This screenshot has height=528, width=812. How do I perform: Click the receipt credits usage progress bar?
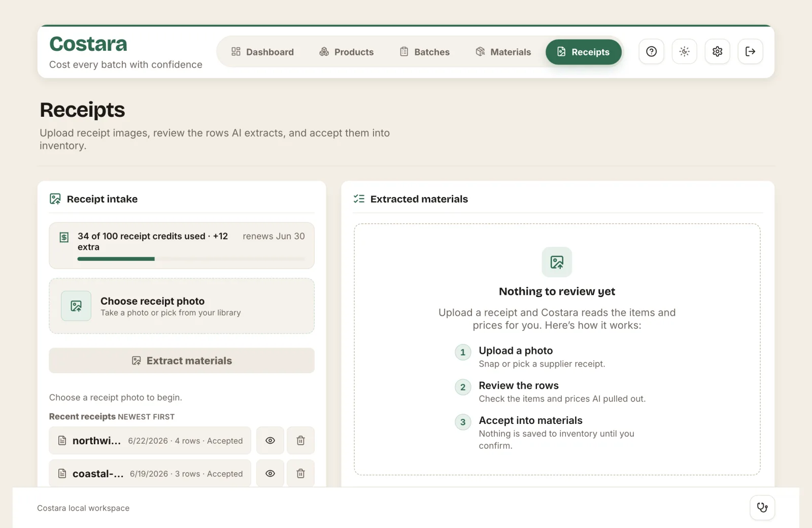[191, 259]
